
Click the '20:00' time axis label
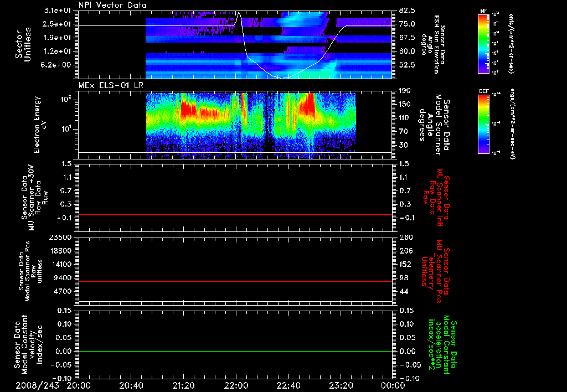(79, 385)
